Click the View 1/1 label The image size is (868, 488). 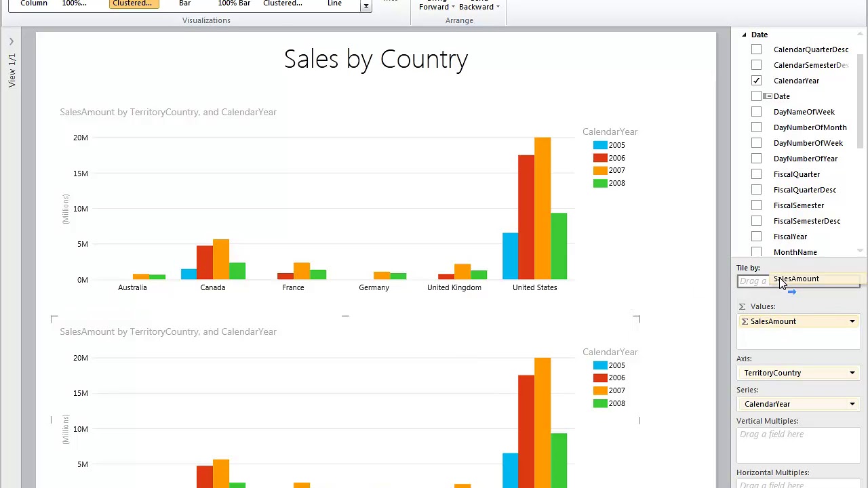12,70
